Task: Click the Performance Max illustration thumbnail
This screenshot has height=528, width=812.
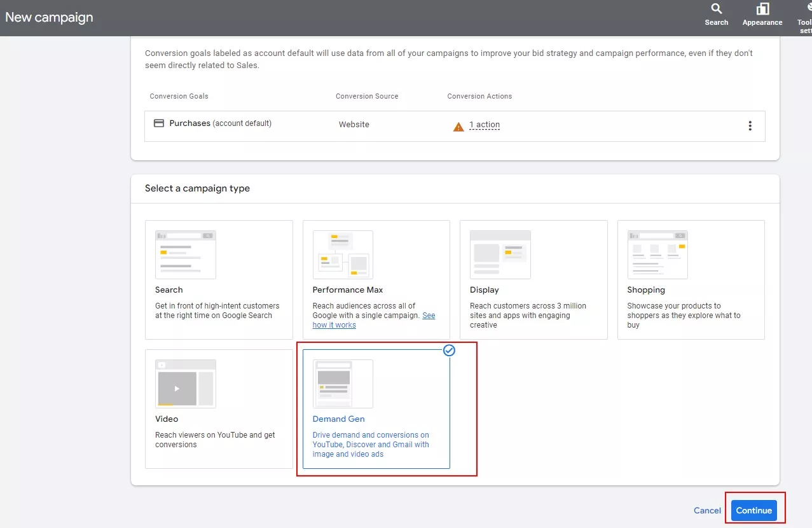Action: point(343,254)
